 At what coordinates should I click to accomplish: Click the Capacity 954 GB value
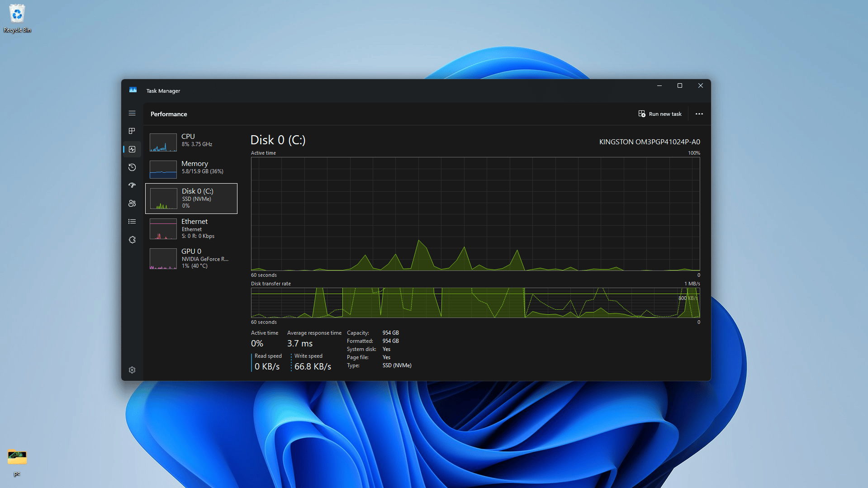[x=391, y=333]
